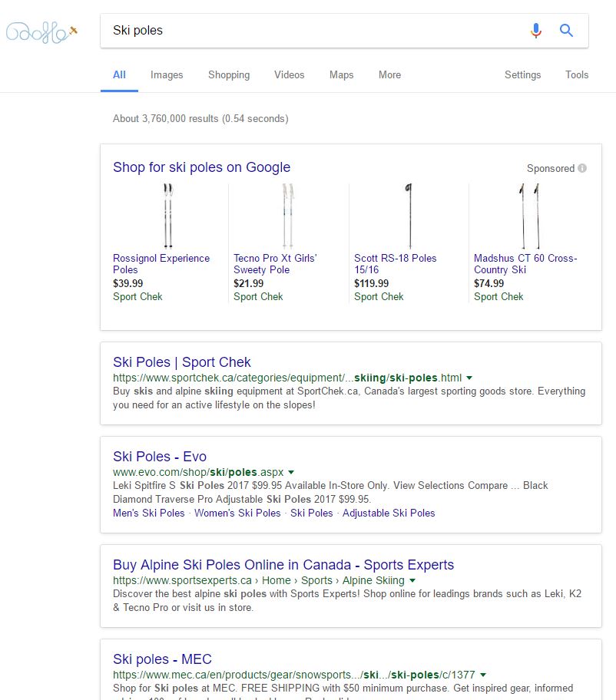Open 'Buy Alpine Ski Poles Online in Canada' result

pyautogui.click(x=283, y=565)
